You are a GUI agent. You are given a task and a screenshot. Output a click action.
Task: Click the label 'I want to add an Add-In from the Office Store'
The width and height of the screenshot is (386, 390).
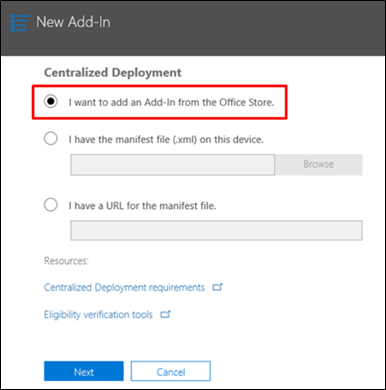pyautogui.click(x=171, y=102)
